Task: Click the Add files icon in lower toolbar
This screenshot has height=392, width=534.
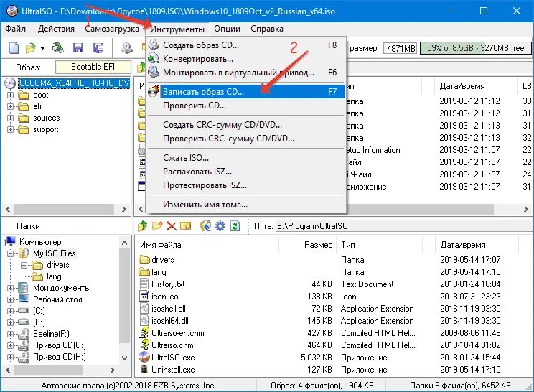Action: [x=205, y=226]
